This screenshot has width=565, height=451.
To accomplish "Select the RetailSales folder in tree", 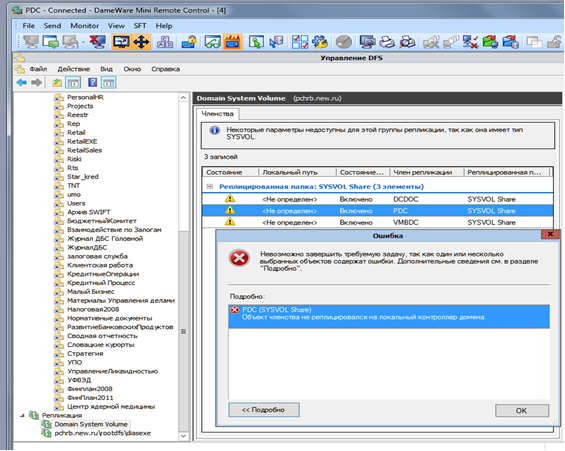I will (x=84, y=150).
